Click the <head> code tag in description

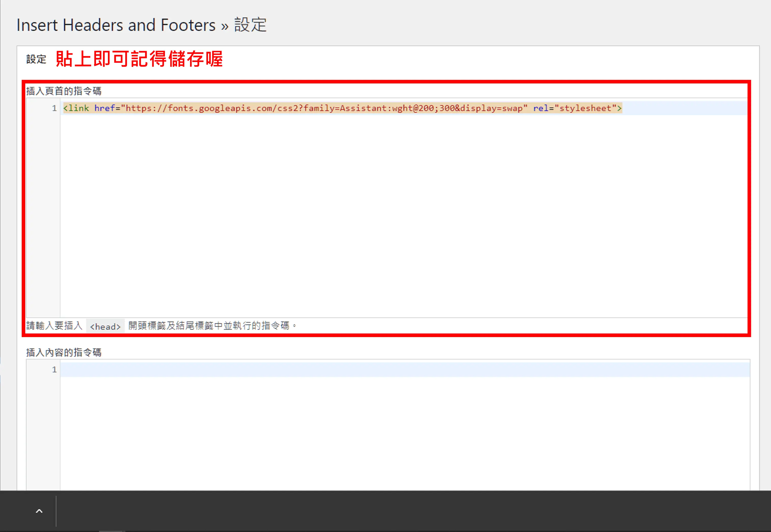105,326
